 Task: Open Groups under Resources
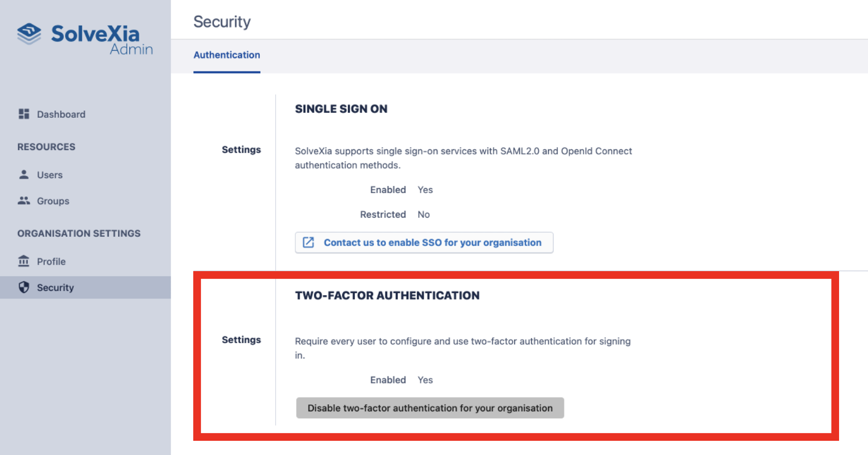pyautogui.click(x=53, y=201)
